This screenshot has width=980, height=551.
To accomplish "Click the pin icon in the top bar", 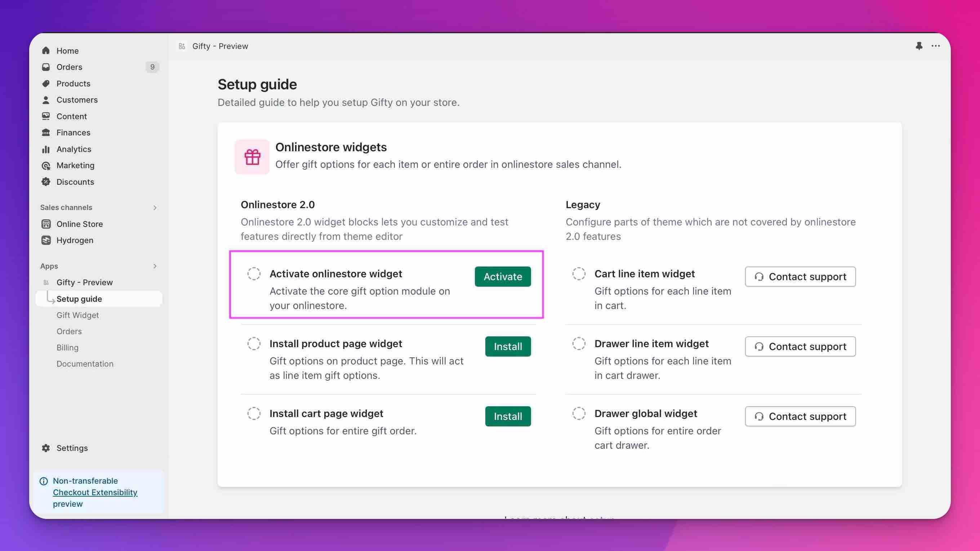I will point(919,46).
